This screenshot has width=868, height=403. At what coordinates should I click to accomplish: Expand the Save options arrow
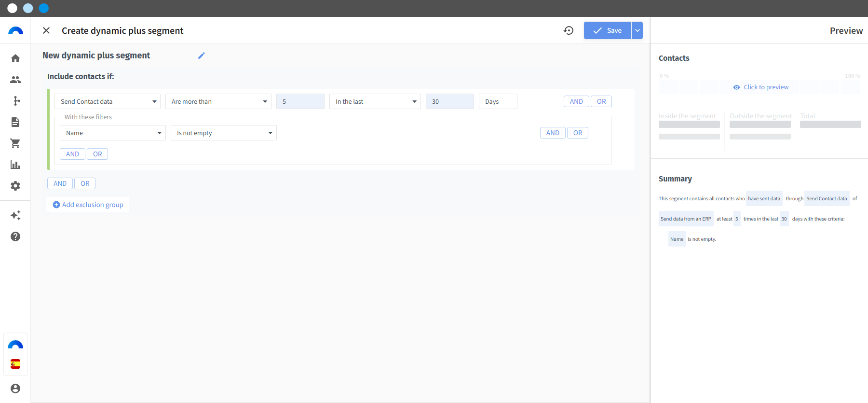point(637,30)
